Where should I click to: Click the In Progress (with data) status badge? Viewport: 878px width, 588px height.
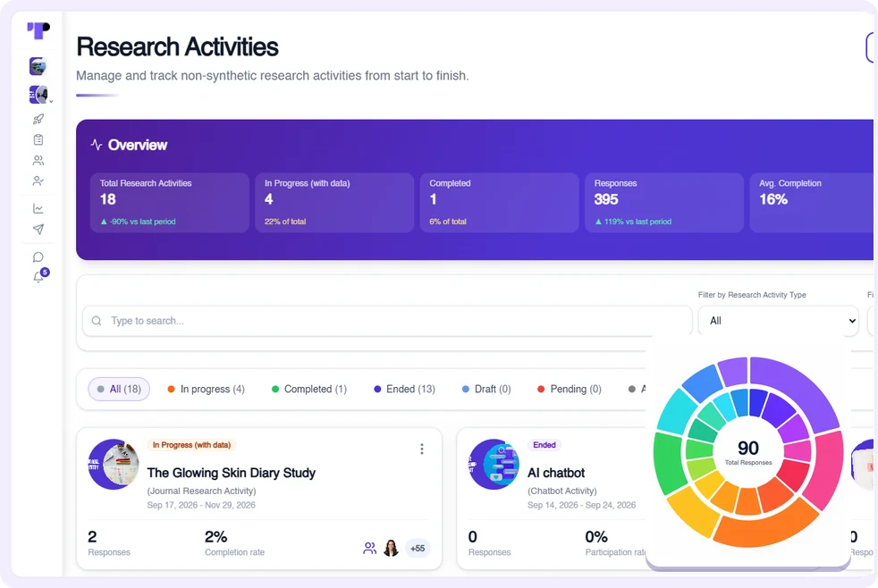pos(191,445)
